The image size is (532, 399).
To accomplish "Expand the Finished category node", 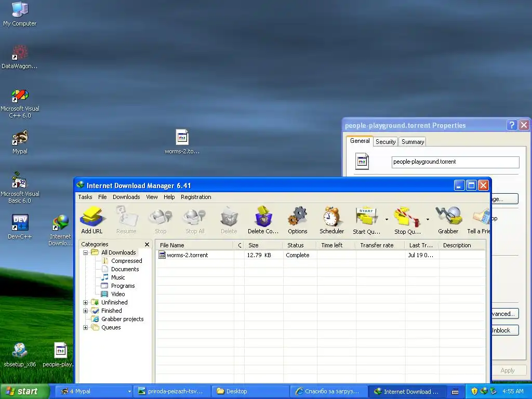I will [86, 311].
